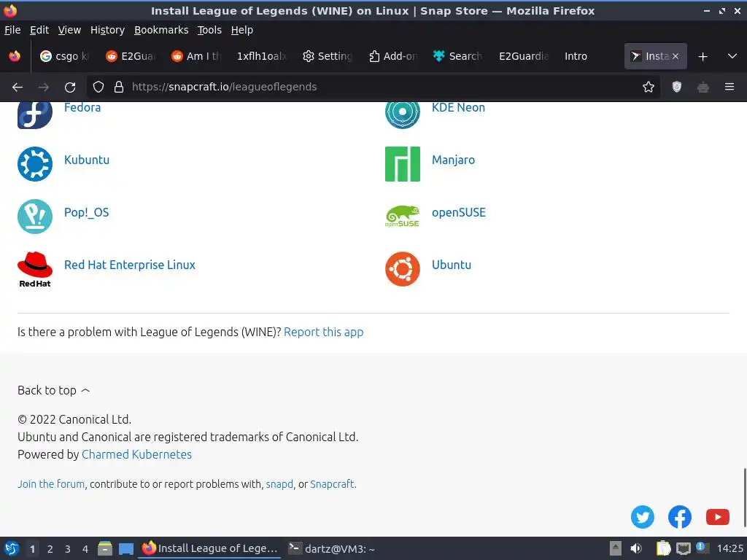
Task: Open a new tab with plus icon
Action: [x=703, y=57]
